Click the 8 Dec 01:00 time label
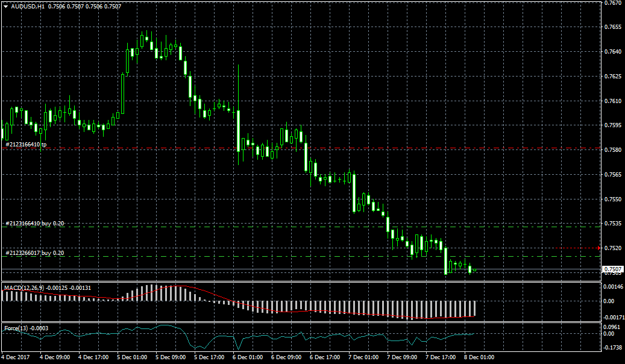The height and width of the screenshot is (364, 625). (480, 357)
